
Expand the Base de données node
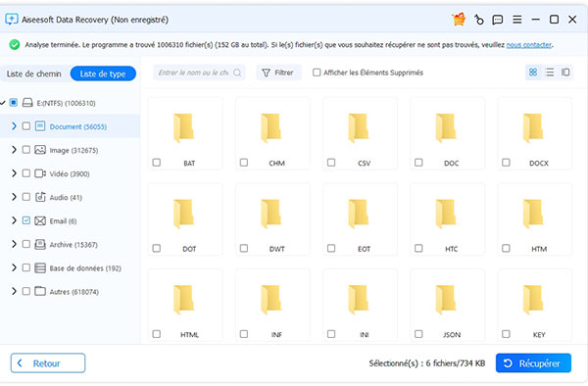tap(14, 267)
